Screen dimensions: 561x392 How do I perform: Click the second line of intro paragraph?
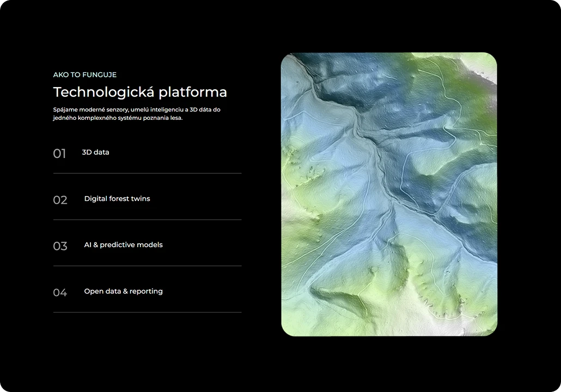pos(118,118)
